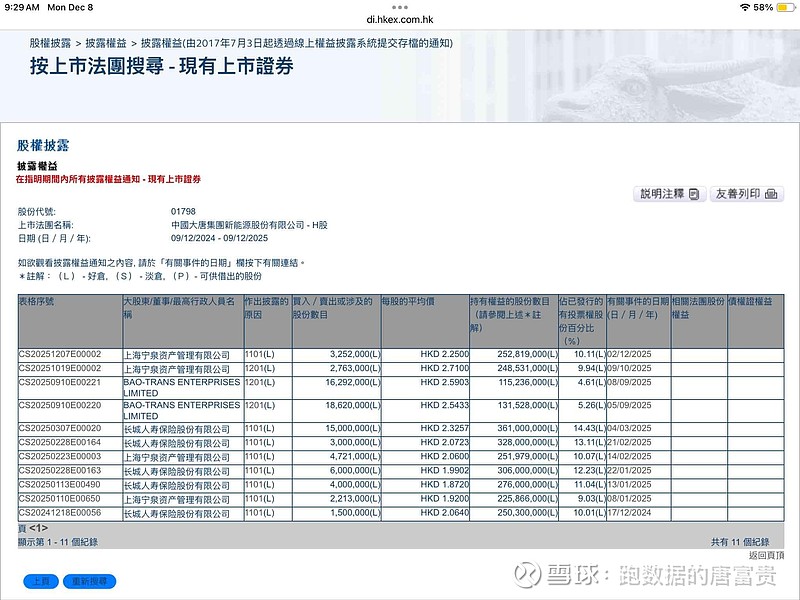Click share count 18,620,000(L)
Screen dimensions: 800x600
(x=353, y=405)
